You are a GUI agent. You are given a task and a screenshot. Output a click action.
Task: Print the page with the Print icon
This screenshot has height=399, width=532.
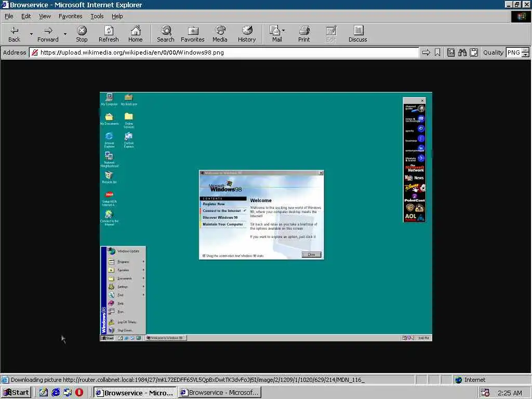[x=304, y=34]
